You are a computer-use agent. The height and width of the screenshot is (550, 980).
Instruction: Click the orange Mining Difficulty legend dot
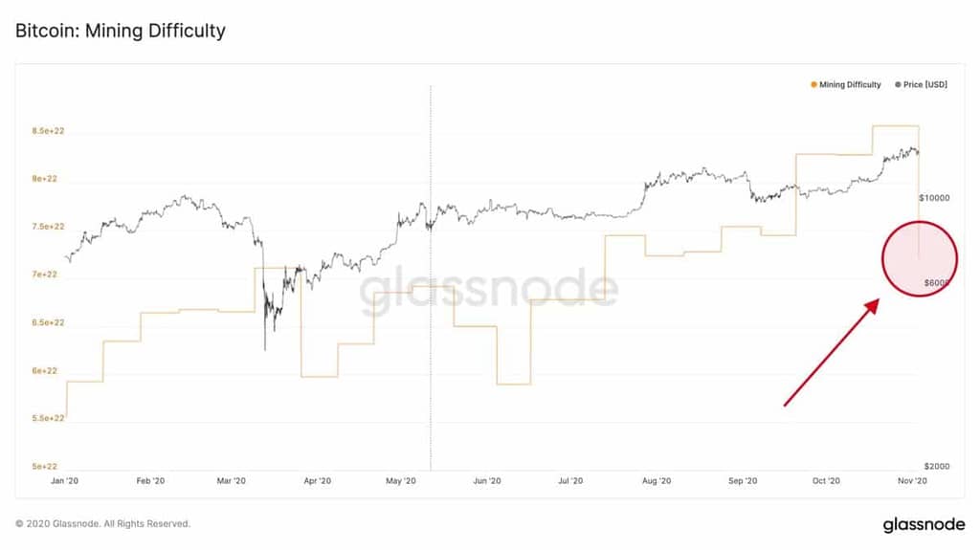pos(813,84)
